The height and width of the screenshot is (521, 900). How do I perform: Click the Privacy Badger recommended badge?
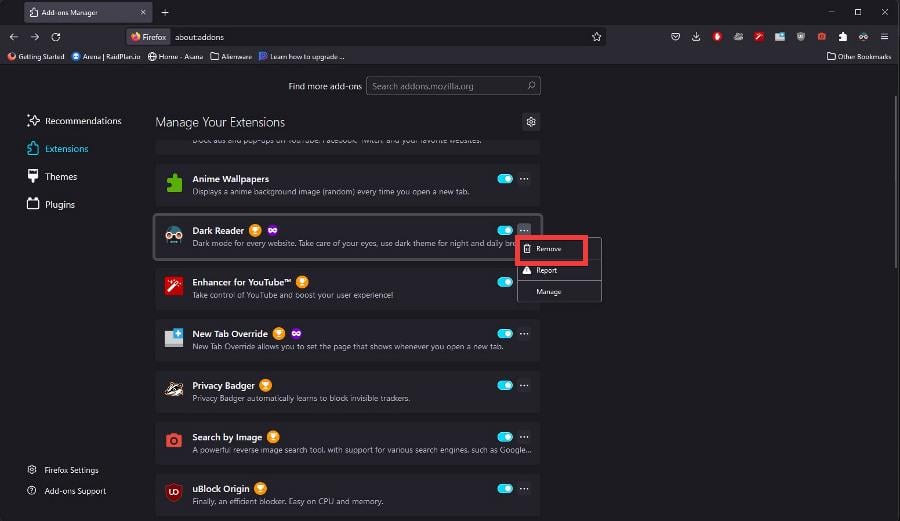click(x=265, y=385)
